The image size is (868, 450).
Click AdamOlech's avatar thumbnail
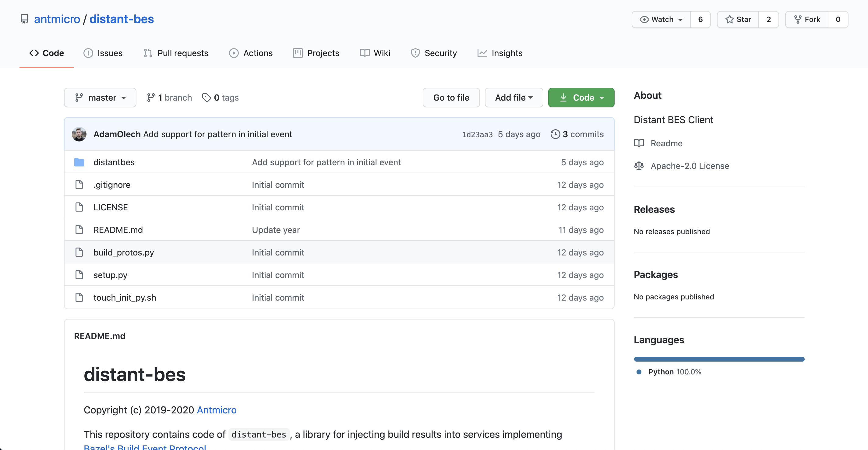[79, 134]
